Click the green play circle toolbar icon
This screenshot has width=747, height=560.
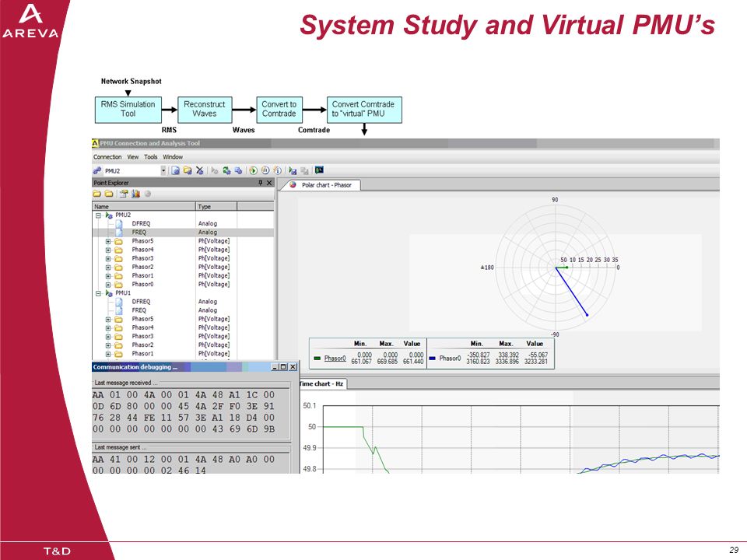(254, 170)
